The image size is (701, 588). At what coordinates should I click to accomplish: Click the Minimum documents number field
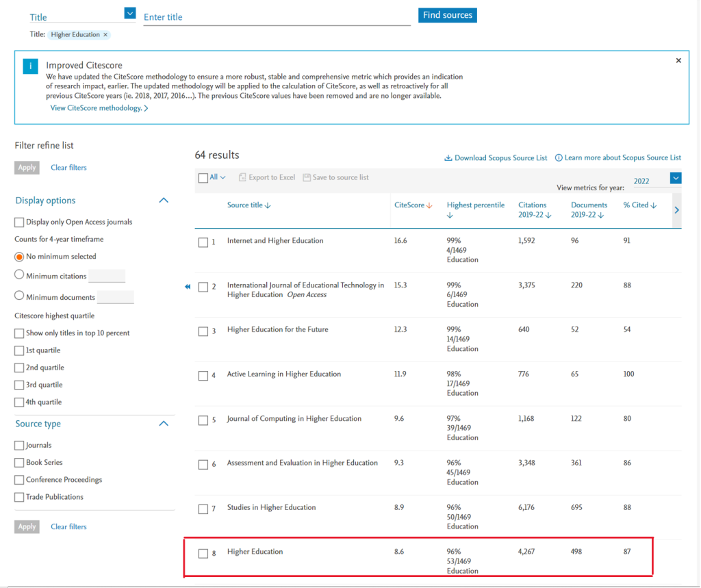point(115,297)
